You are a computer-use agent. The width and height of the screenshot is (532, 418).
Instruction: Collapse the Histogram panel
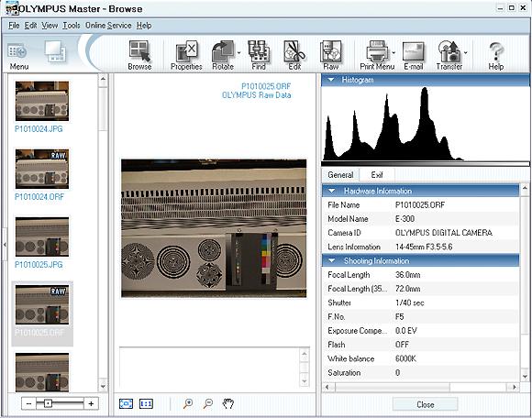331,80
